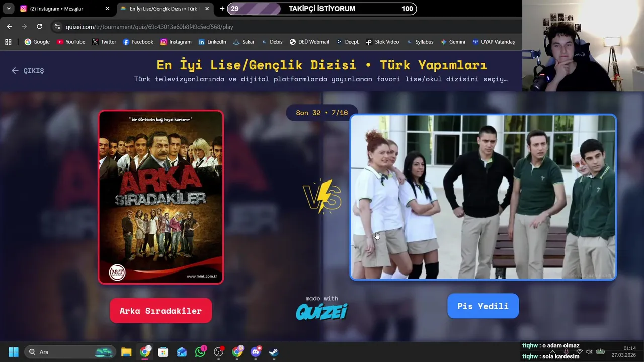Open the Gemini bookmark
This screenshot has height=362, width=644.
pyautogui.click(x=453, y=42)
